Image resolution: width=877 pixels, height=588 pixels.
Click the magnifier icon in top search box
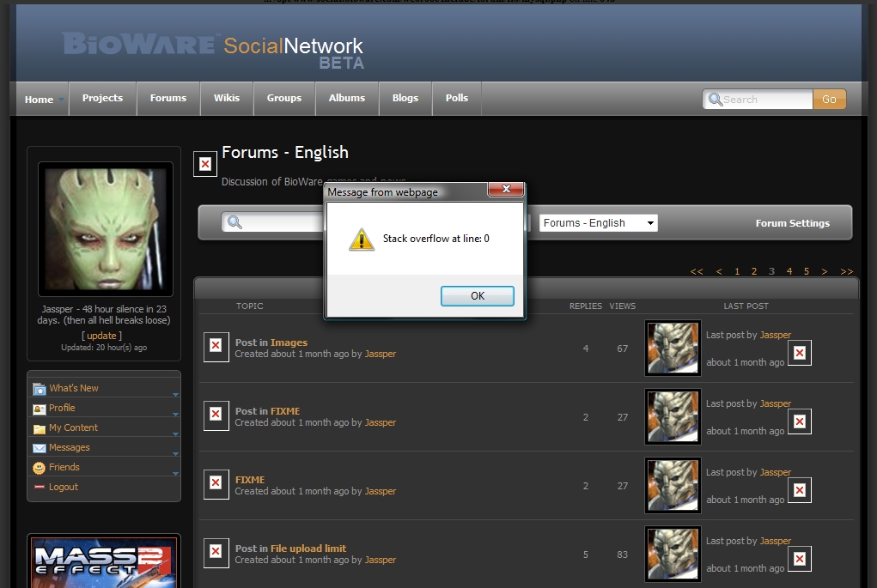(715, 100)
